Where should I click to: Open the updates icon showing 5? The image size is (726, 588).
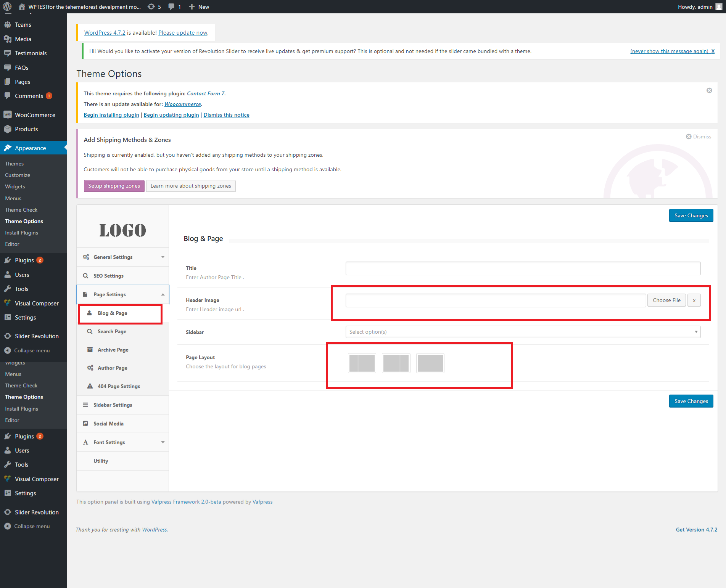pos(152,6)
